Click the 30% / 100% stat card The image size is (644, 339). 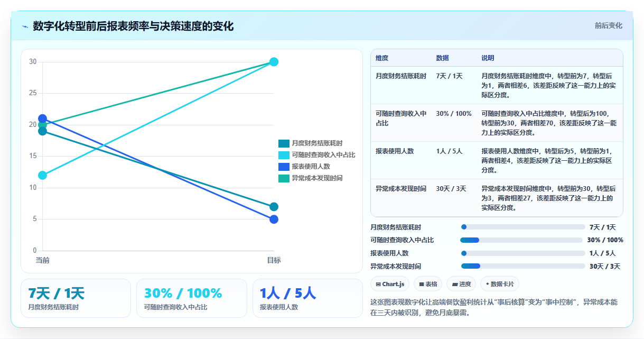coord(191,298)
